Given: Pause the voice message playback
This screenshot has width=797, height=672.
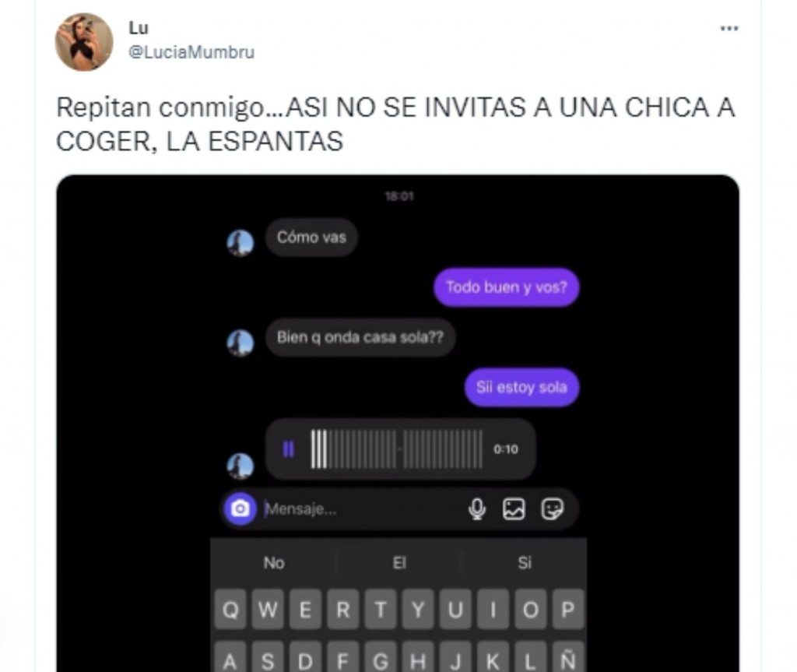Looking at the screenshot, I should tap(288, 449).
